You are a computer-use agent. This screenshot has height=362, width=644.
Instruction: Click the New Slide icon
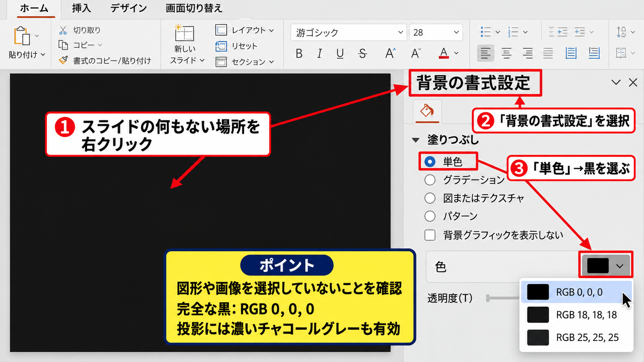click(184, 33)
